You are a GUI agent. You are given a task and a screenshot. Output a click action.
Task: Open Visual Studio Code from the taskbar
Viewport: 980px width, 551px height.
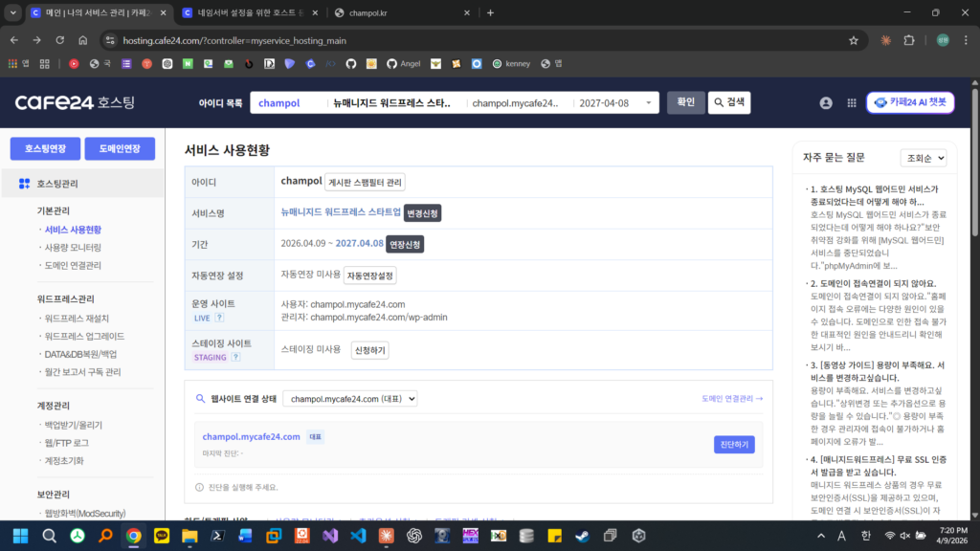tap(358, 536)
